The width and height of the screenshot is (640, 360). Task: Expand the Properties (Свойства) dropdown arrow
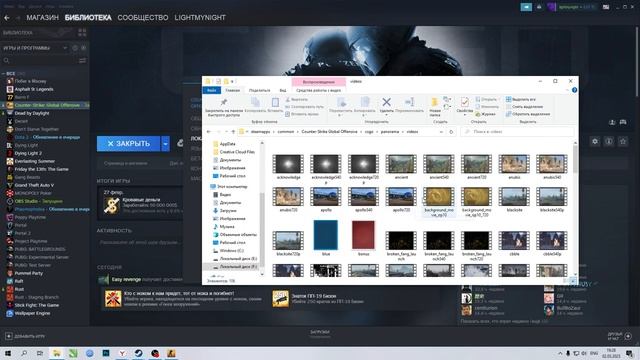pos(464,115)
